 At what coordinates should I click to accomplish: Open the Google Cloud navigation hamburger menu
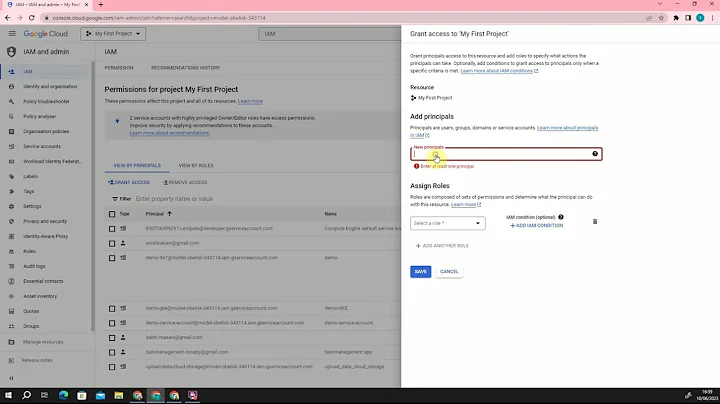pos(12,34)
